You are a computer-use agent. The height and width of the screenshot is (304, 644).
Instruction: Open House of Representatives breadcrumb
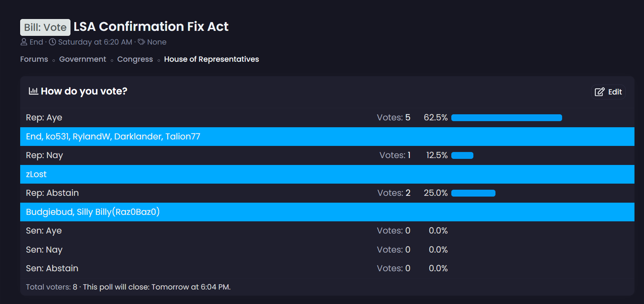(x=211, y=59)
